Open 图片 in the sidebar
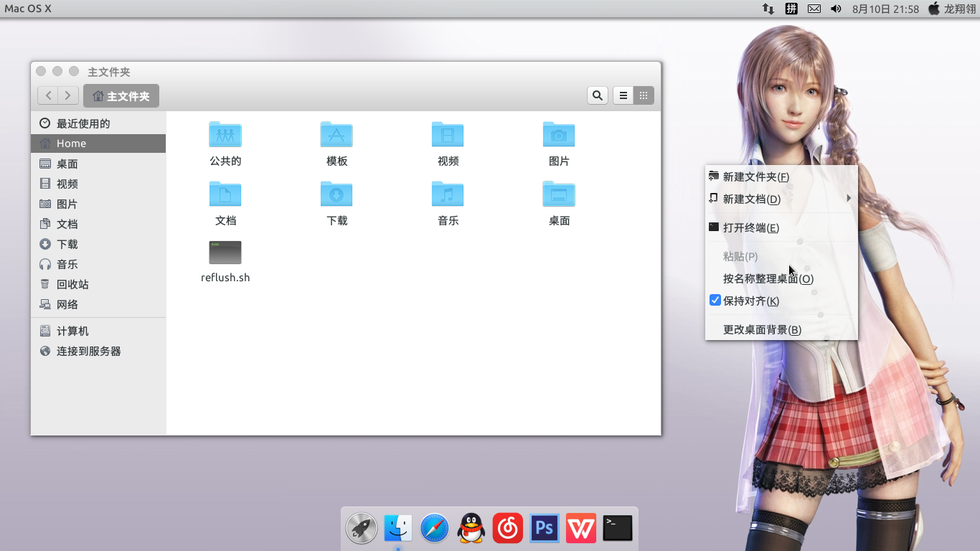980x551 pixels. coord(98,204)
